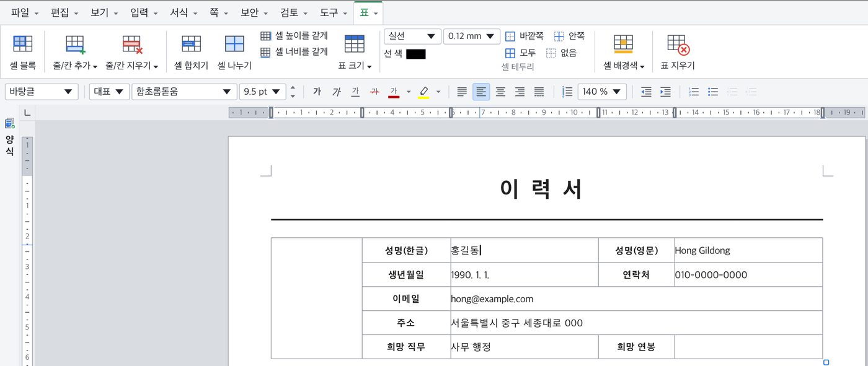This screenshot has width=868, height=366.
Task: Open the 보기 menu
Action: tap(104, 12)
